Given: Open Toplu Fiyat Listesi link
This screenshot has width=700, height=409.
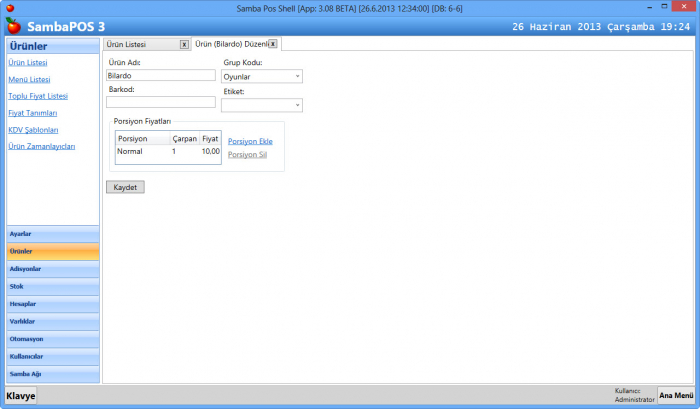Looking at the screenshot, I should pyautogui.click(x=38, y=96).
